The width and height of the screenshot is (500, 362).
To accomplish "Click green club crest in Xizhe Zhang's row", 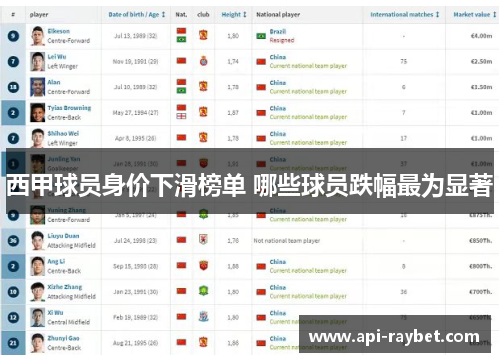I will click(x=203, y=291).
